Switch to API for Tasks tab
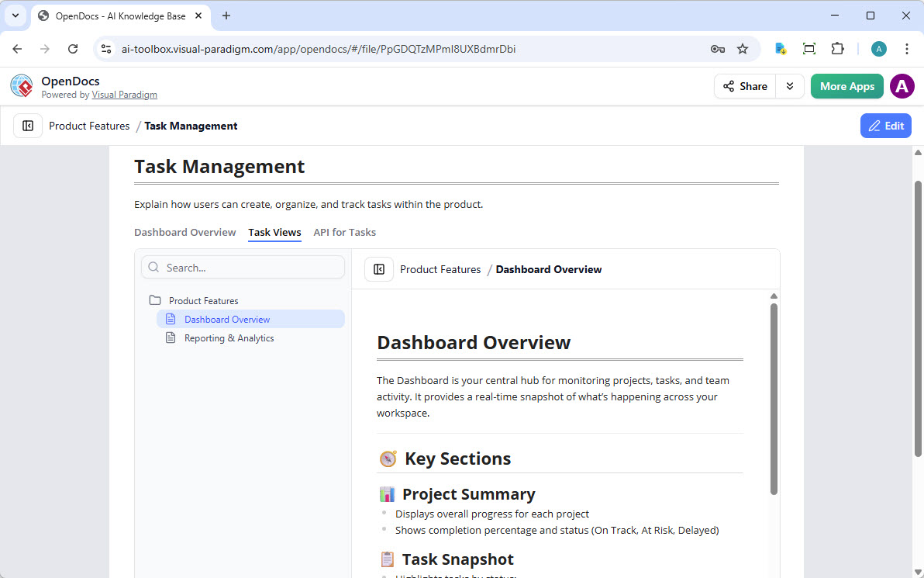The height and width of the screenshot is (578, 924). click(x=344, y=232)
